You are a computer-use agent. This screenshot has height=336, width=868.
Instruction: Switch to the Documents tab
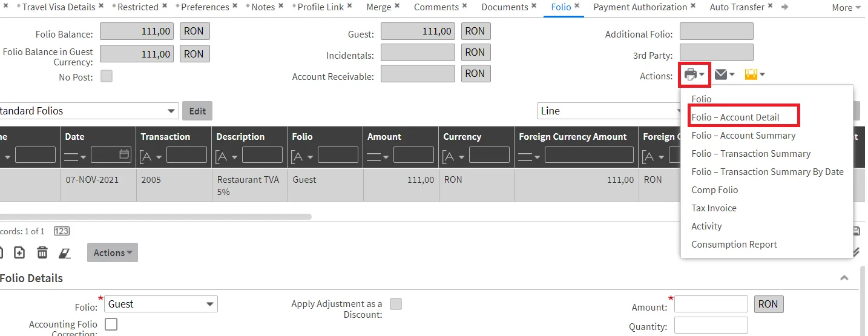505,7
